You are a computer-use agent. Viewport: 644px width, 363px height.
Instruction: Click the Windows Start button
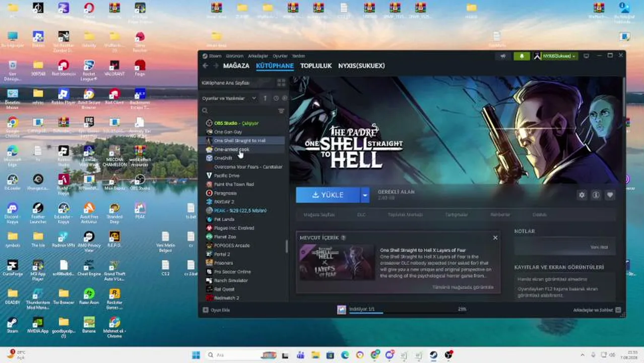click(196, 355)
